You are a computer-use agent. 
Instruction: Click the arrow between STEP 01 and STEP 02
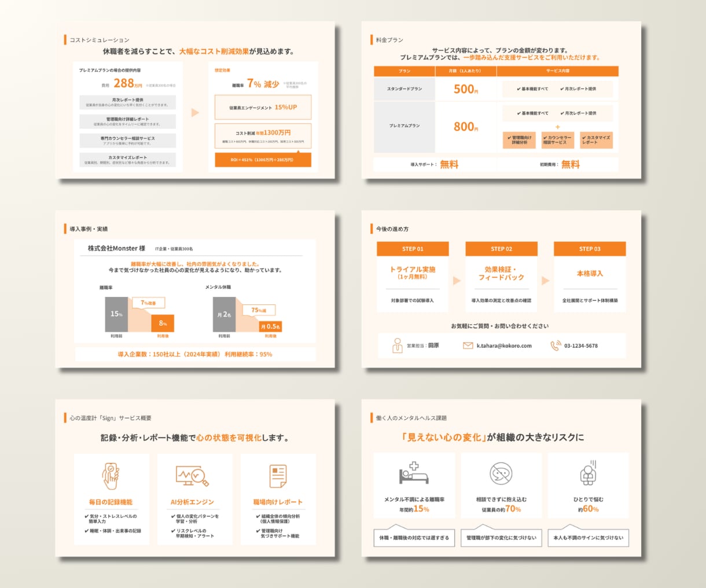point(457,281)
